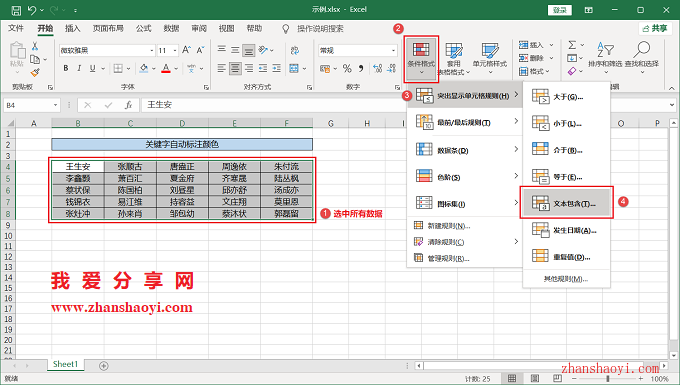Toggle center horizontal alignment
Viewport: 680px width, 385px height.
pyautogui.click(x=235, y=69)
